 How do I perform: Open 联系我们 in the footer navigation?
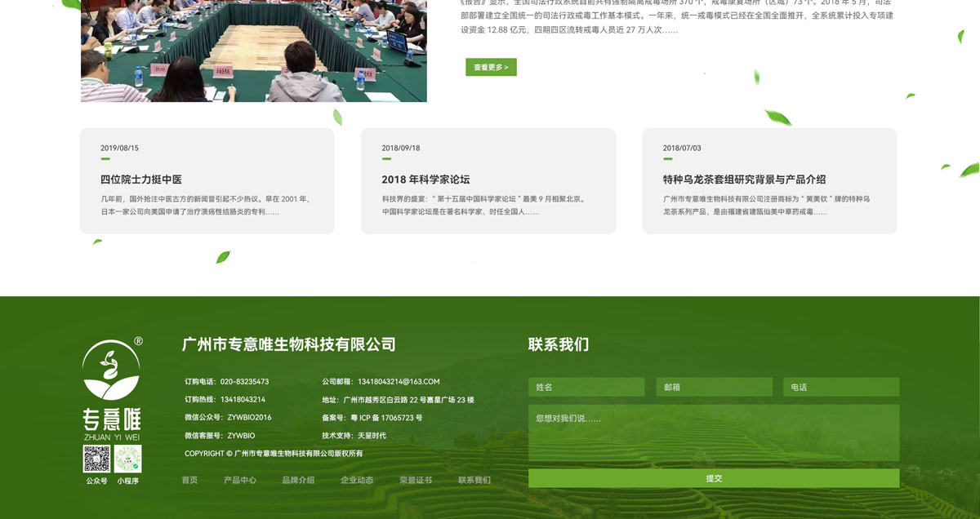pyautogui.click(x=474, y=480)
